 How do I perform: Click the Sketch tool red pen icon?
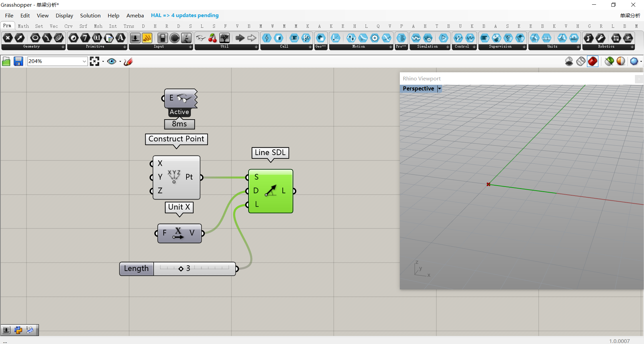[128, 61]
